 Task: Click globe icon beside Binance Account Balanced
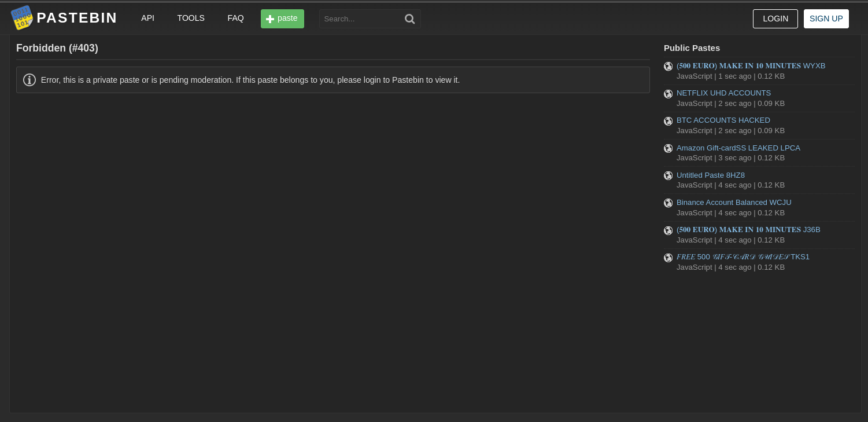pos(668,203)
